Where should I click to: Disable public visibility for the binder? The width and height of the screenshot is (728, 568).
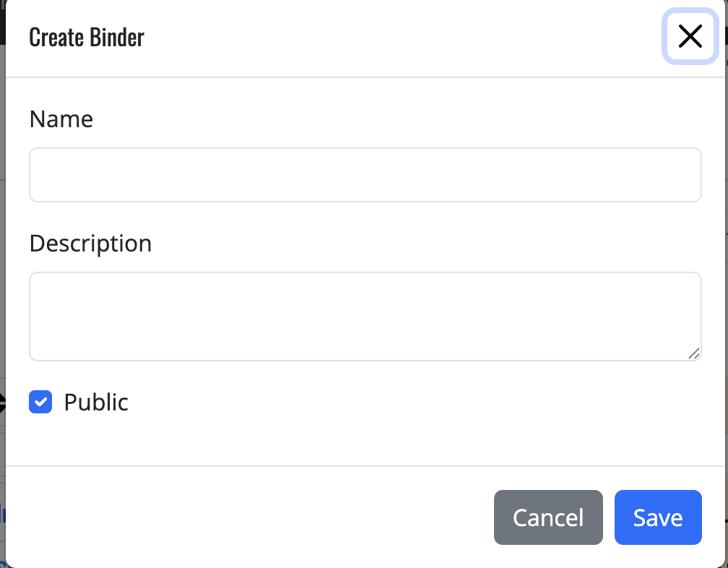[40, 402]
